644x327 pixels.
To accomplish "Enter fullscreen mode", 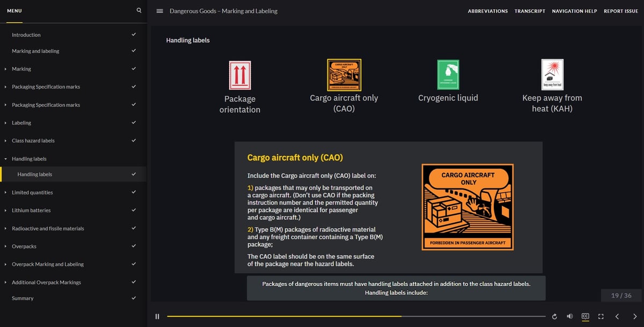I will (601, 316).
